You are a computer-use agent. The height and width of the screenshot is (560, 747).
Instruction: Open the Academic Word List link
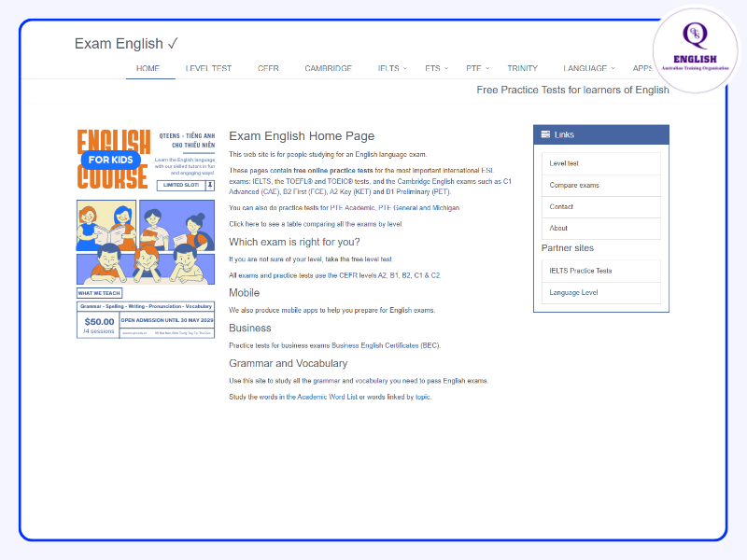[x=328, y=398]
